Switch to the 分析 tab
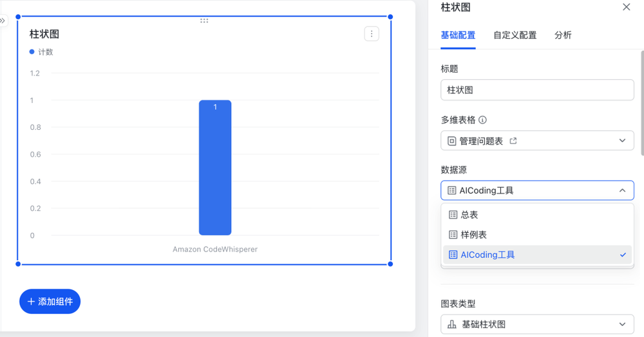The height and width of the screenshot is (337, 644). pyautogui.click(x=562, y=35)
